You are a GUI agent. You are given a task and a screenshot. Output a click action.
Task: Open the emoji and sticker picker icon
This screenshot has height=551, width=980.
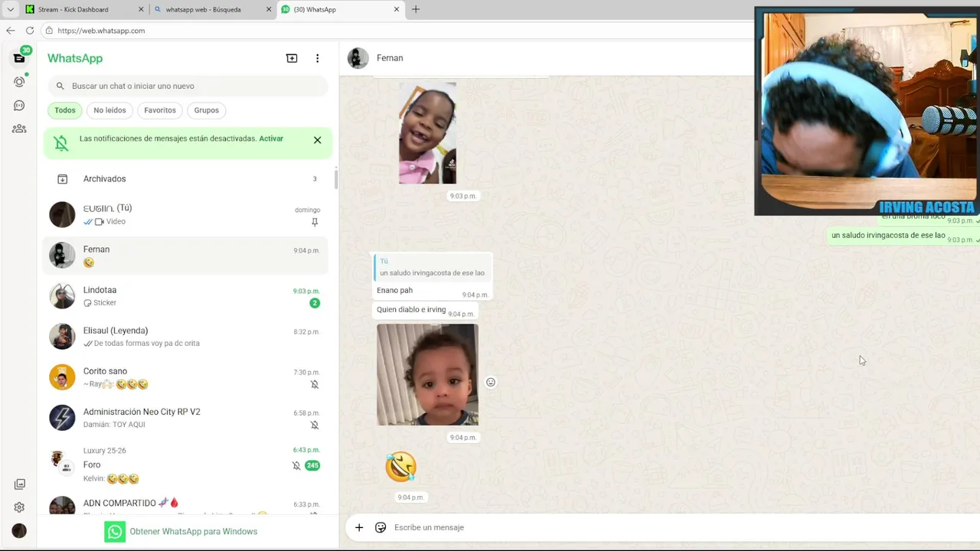coord(381,527)
